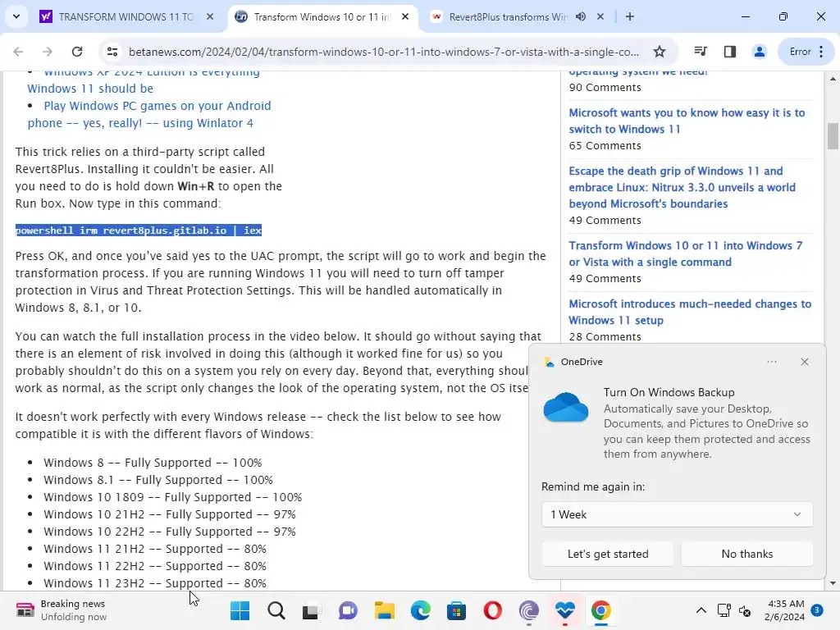The width and height of the screenshot is (840, 630).
Task: Open Microsoft wants you to know link
Action: (x=687, y=121)
